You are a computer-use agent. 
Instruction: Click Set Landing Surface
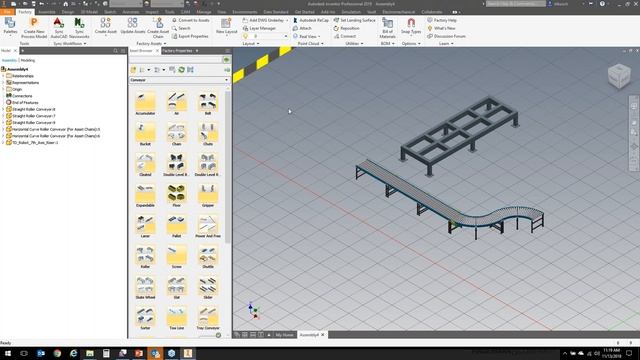[354, 20]
